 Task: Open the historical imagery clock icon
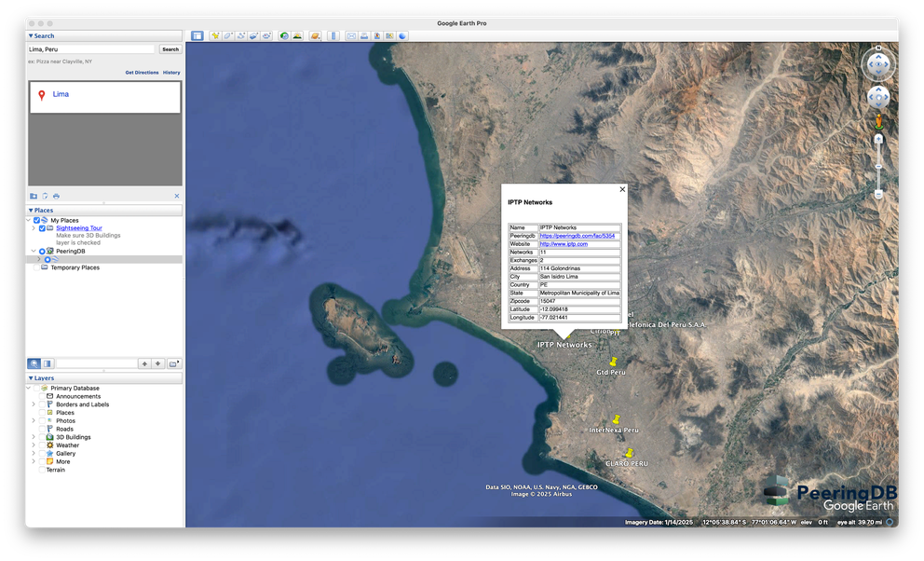[x=284, y=36]
